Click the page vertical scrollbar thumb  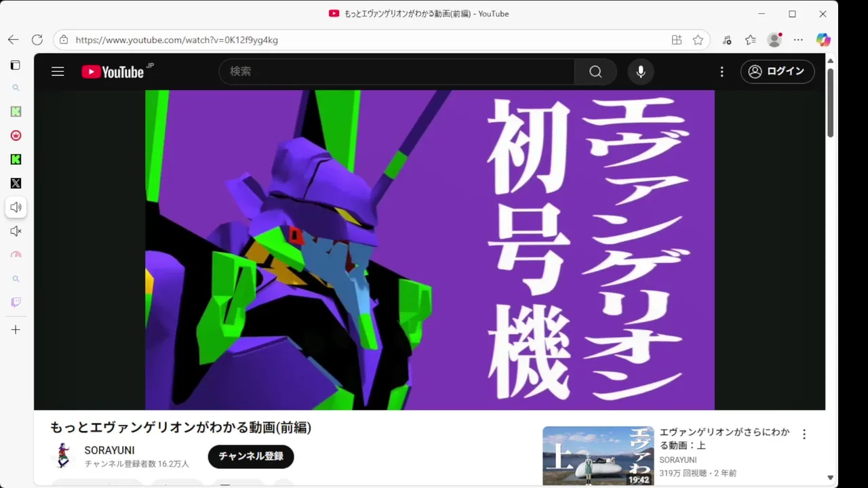(830, 102)
